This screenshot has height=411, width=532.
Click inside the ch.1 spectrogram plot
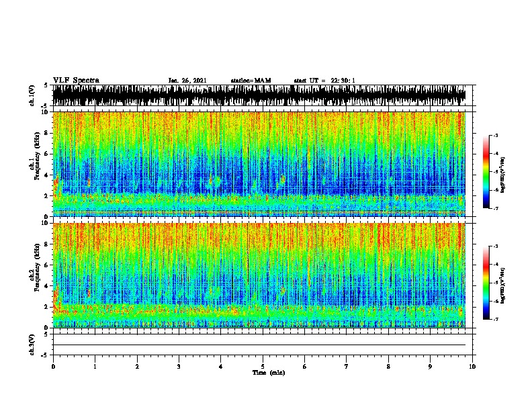pos(259,164)
